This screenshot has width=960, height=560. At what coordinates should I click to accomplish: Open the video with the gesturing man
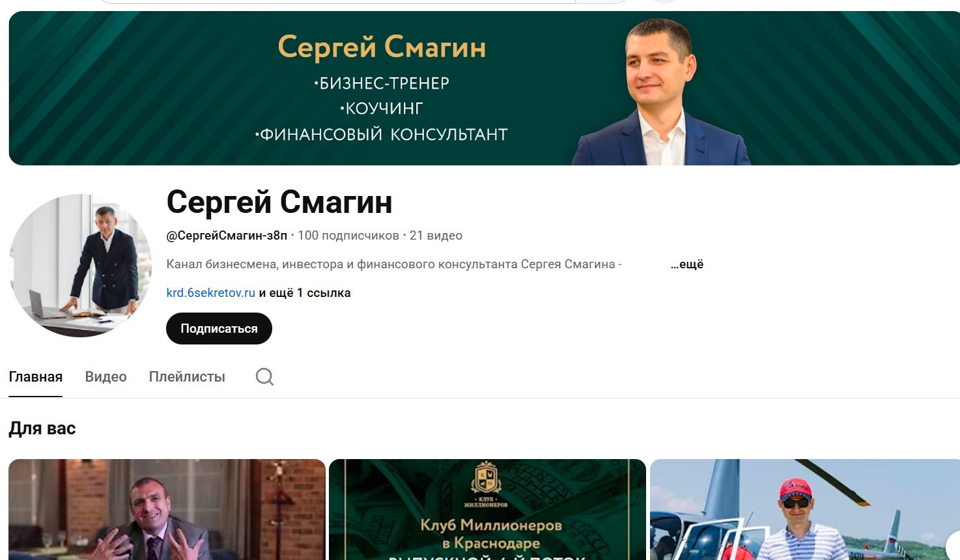pyautogui.click(x=167, y=509)
